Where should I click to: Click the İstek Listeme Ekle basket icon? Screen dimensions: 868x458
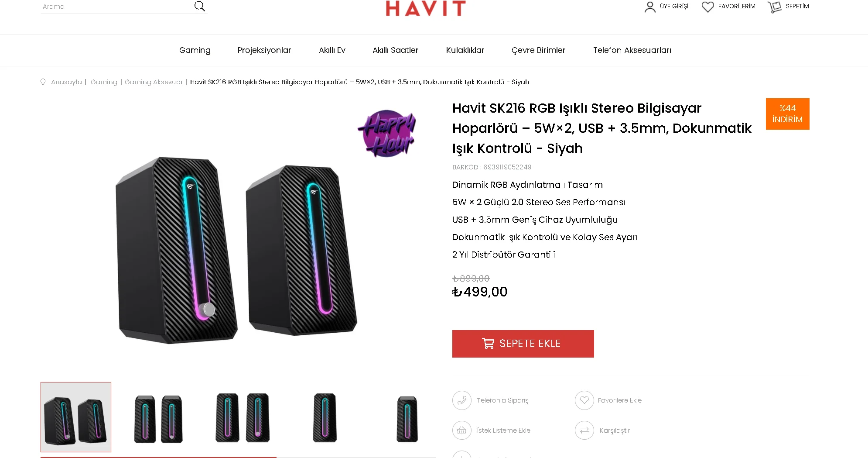point(462,430)
